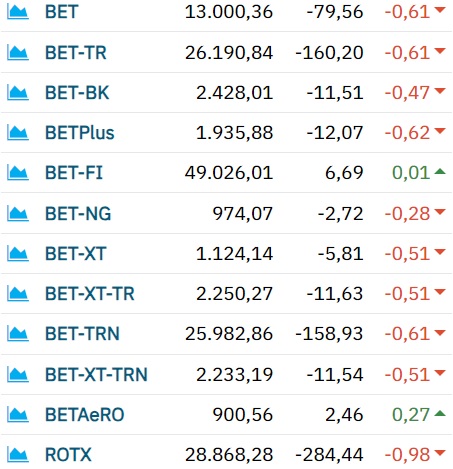Open the ROTX index link
The height and width of the screenshot is (469, 453).
68,455
